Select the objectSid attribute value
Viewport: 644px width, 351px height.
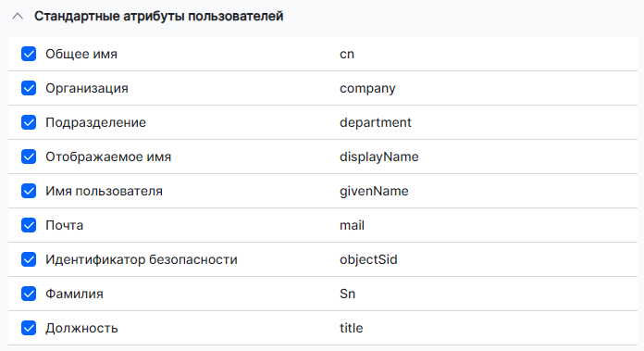coord(368,259)
